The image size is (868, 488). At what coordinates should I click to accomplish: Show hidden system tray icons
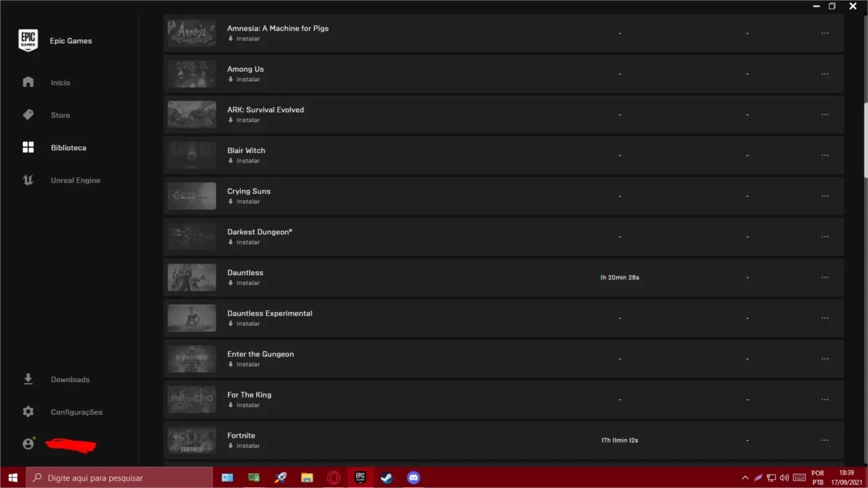[x=745, y=477]
